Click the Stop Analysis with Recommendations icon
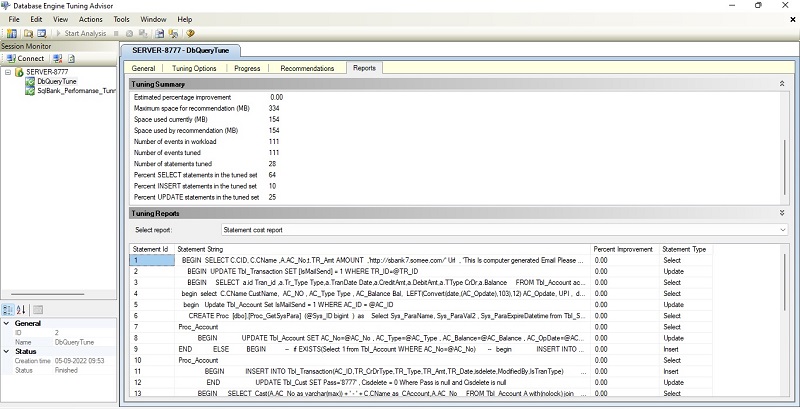Viewport: 800px width, 409px height. click(130, 33)
